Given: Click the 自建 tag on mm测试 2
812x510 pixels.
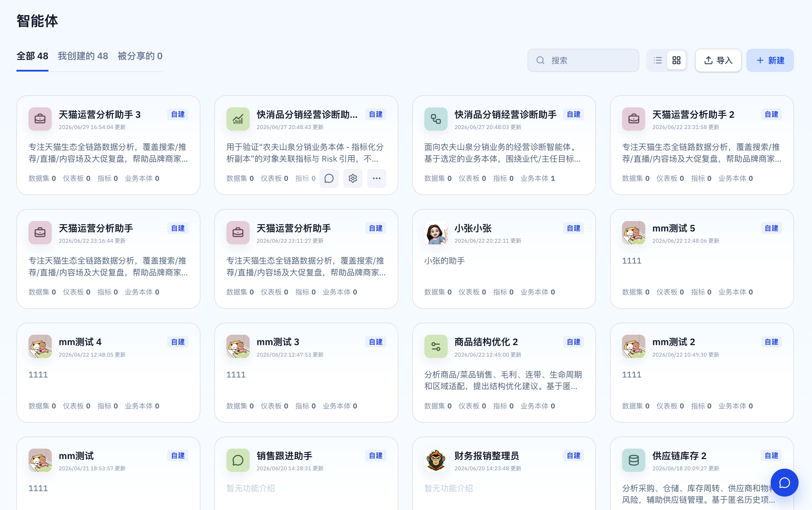Looking at the screenshot, I should click(771, 342).
